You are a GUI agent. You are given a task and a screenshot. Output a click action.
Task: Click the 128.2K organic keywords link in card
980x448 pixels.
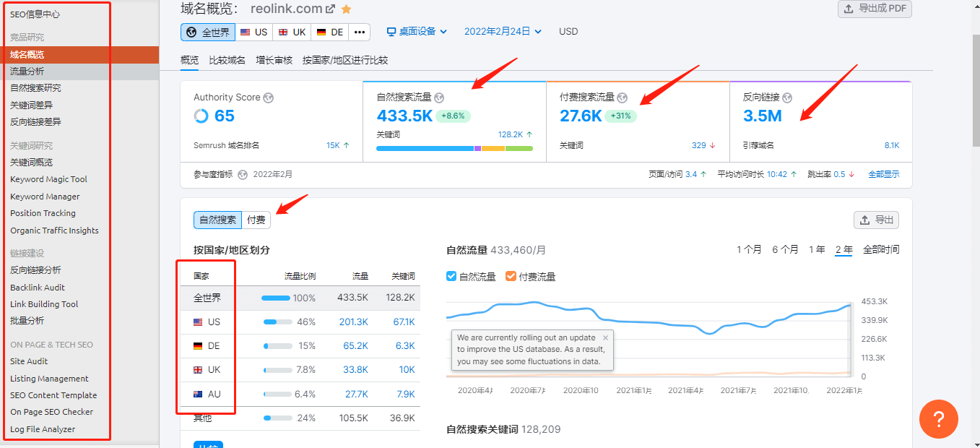point(510,134)
